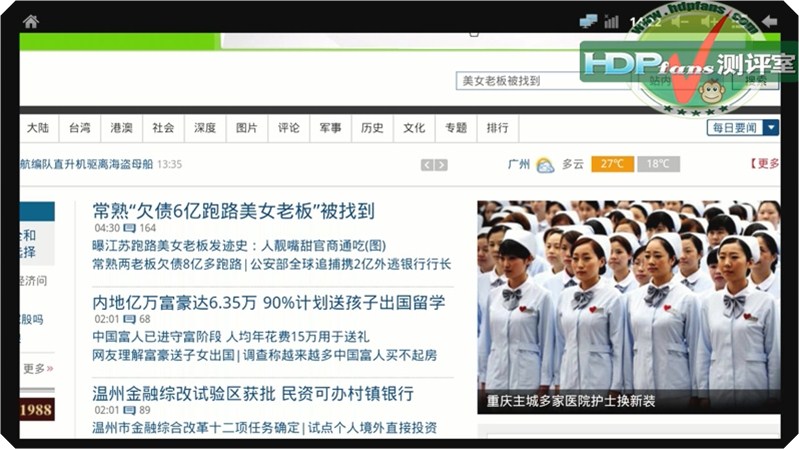Switch to the 军事 navigation tab
Viewport: 799px width, 449px height.
[331, 128]
